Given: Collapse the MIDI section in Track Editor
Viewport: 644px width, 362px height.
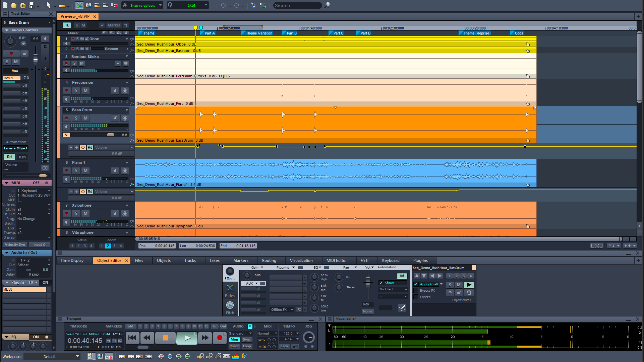Looking at the screenshot, I should (7, 183).
